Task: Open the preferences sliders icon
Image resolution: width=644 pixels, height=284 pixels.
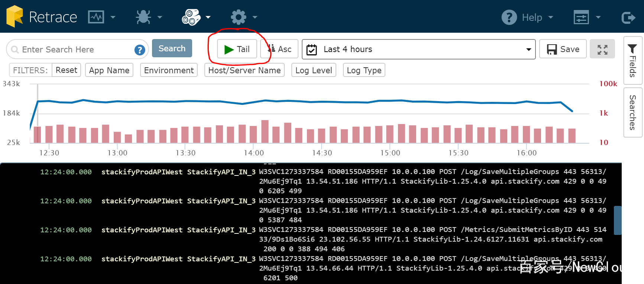Action: click(581, 17)
